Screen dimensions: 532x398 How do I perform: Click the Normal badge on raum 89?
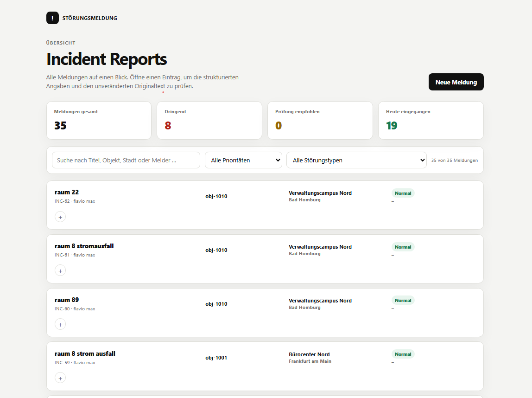[x=403, y=301]
